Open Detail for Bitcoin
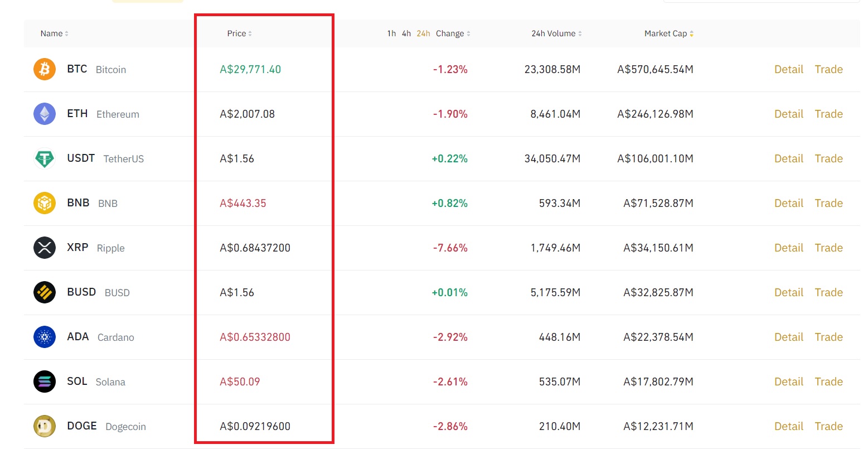The width and height of the screenshot is (868, 449). coord(789,69)
